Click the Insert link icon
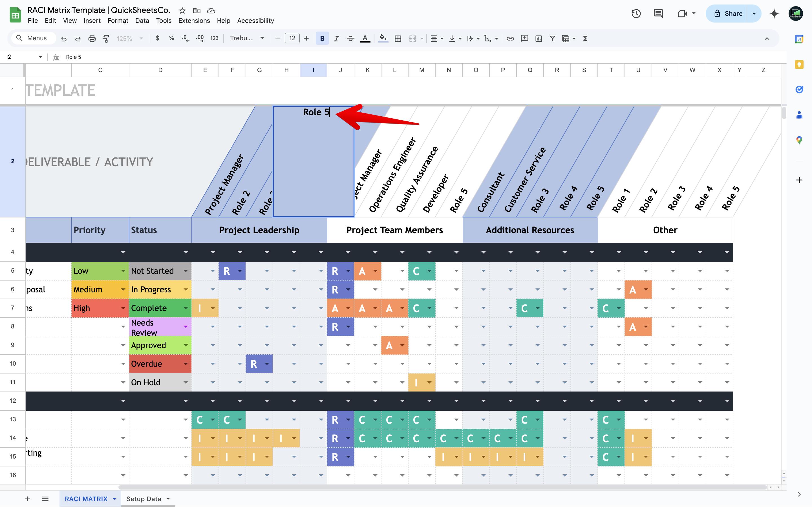 tap(510, 38)
